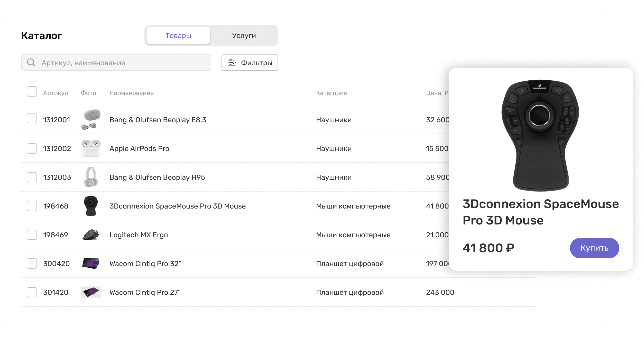Click Наушники category in Beoplay E8.3 row
The height and width of the screenshot is (339, 644).
pyautogui.click(x=334, y=120)
